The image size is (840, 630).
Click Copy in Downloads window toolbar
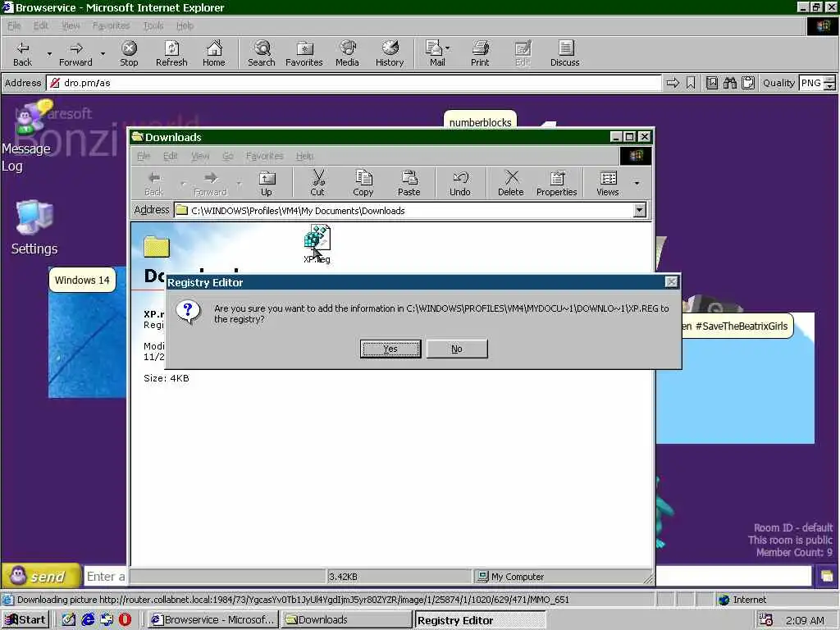pos(363,183)
